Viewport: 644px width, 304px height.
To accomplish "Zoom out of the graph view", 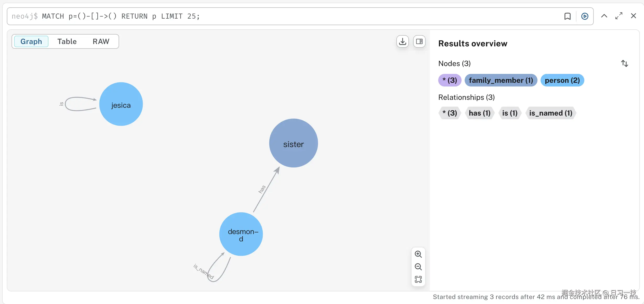I will [418, 267].
